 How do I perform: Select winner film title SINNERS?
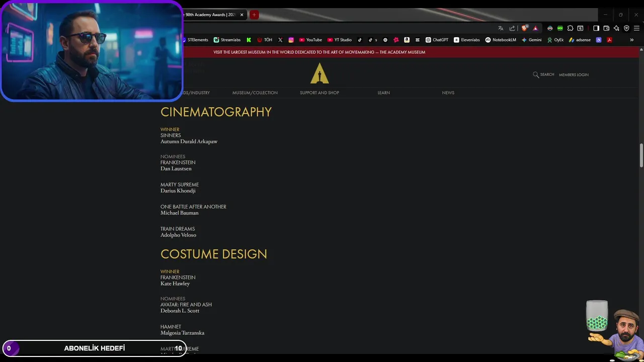[x=171, y=135]
